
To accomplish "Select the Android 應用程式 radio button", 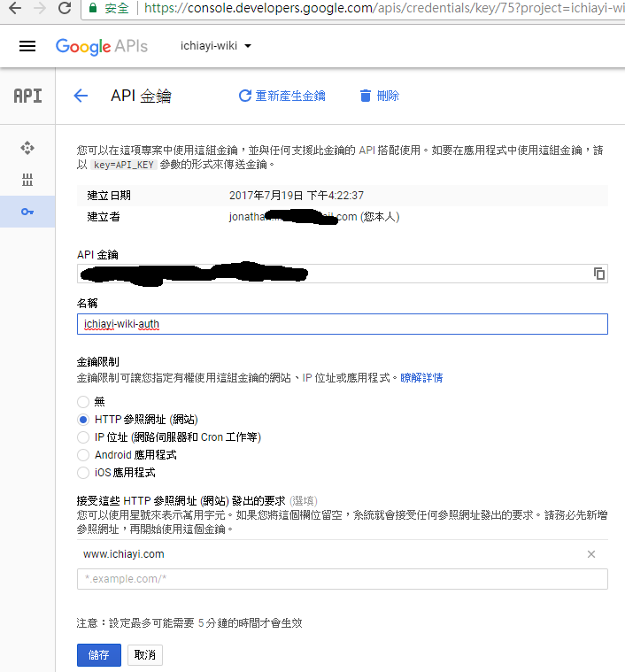I will click(x=83, y=455).
